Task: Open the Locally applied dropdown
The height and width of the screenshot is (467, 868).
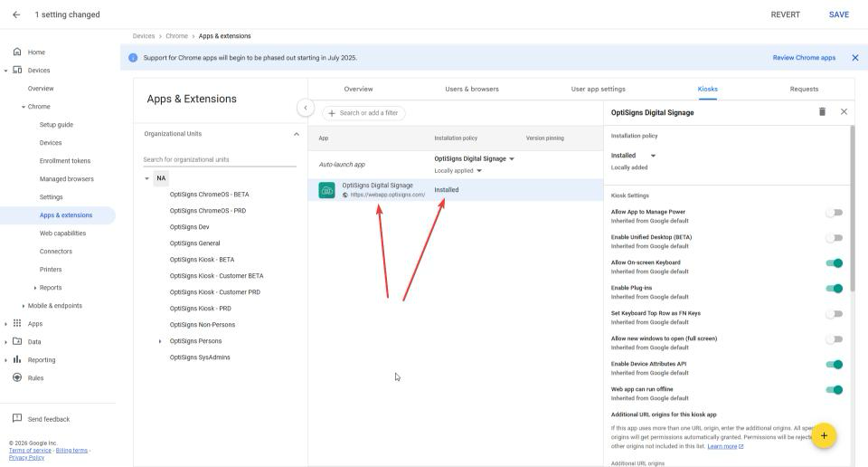Action: point(458,171)
